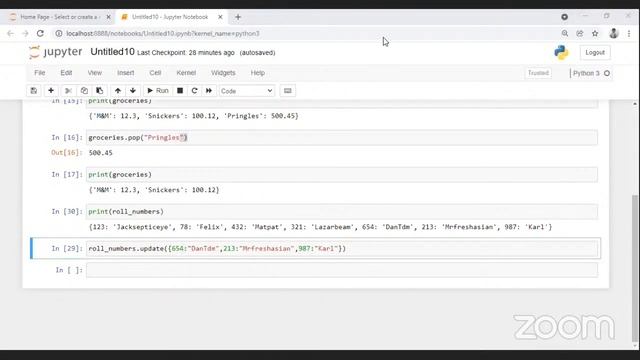Click the Out[16] value 500.45

pos(100,153)
